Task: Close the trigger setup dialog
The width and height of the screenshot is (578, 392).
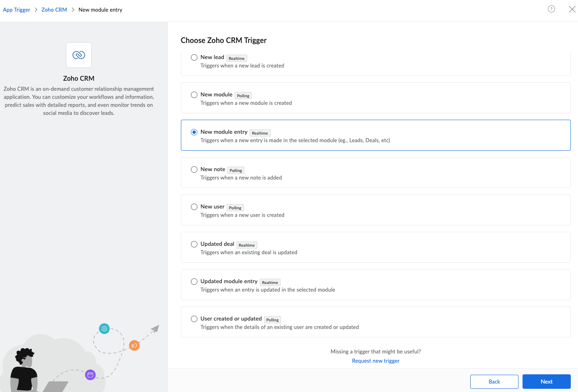Action: [572, 9]
